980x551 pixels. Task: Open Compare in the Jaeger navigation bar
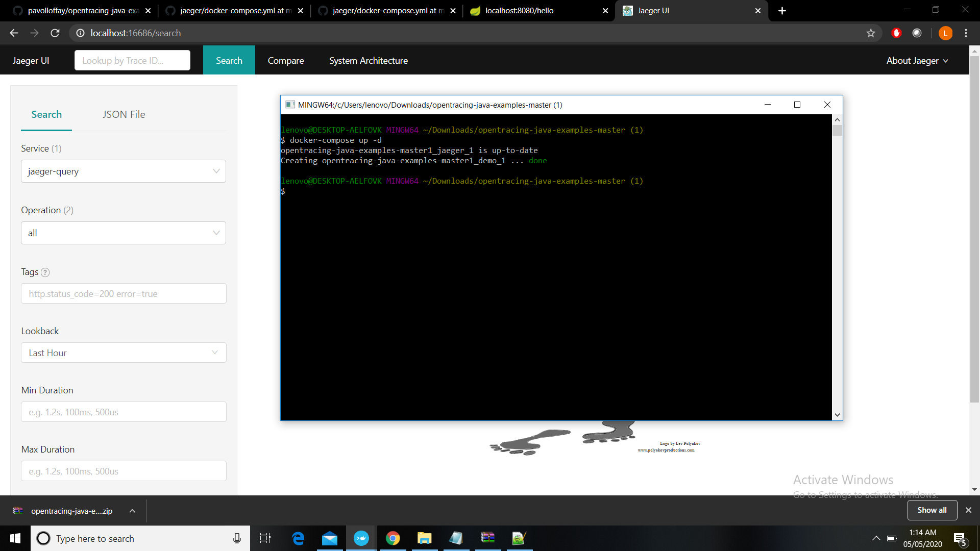[x=285, y=60]
